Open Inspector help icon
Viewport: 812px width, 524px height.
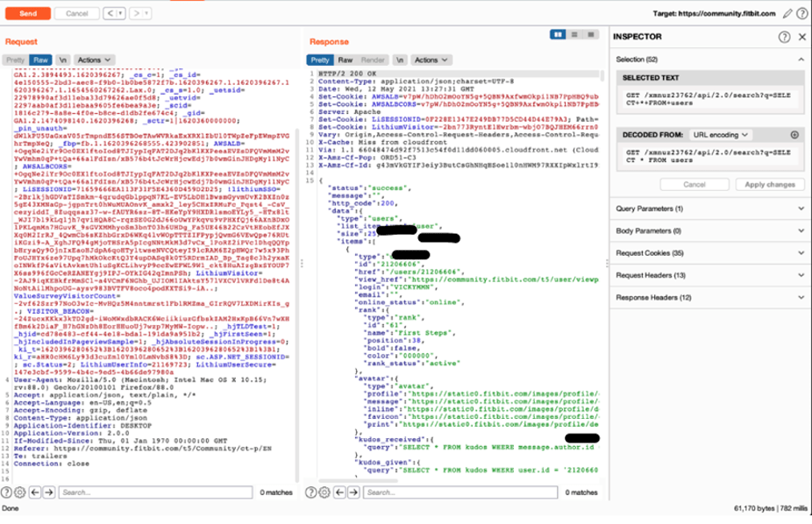click(x=784, y=37)
